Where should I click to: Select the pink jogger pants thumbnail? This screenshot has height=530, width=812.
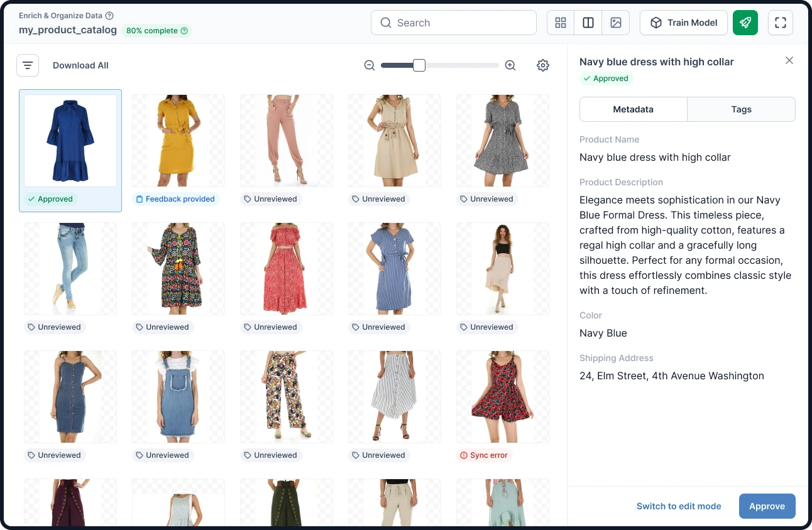pos(287,141)
